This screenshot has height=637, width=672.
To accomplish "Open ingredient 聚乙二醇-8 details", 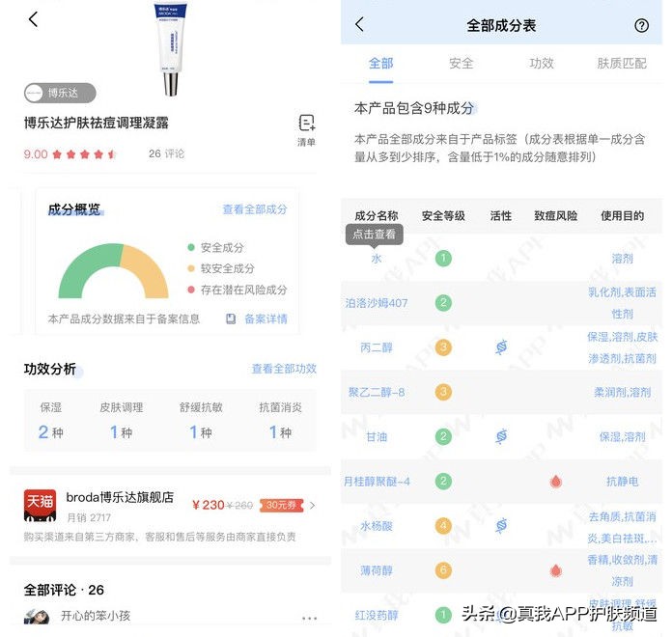I will pyautogui.click(x=377, y=392).
